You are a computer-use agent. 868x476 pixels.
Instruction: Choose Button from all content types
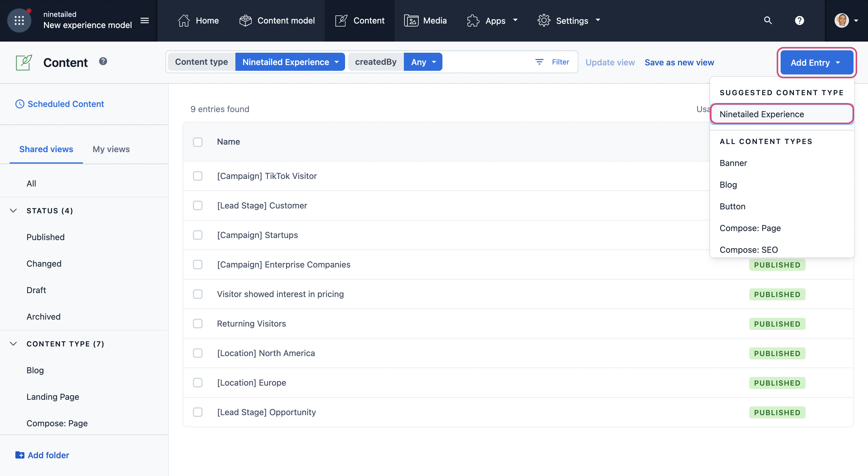tap(782, 206)
